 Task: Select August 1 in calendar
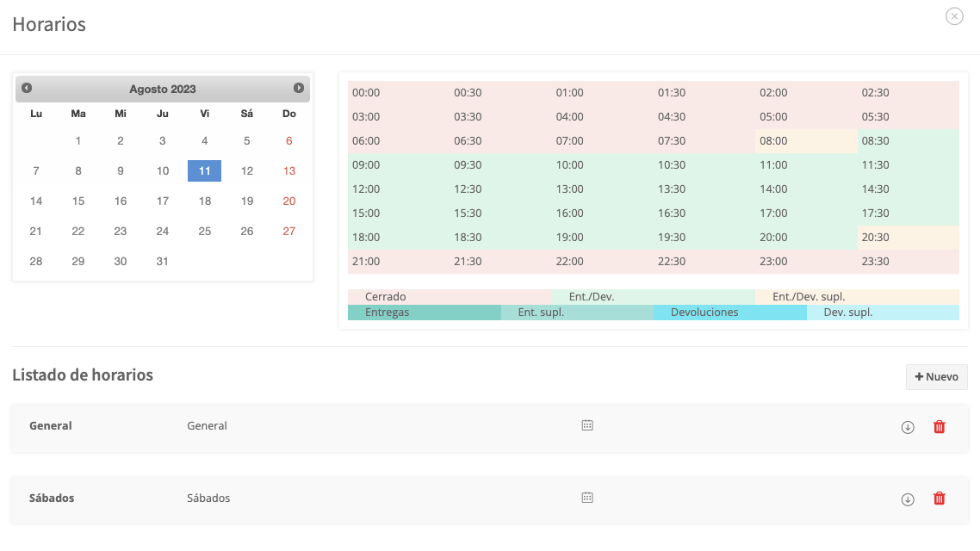point(78,140)
